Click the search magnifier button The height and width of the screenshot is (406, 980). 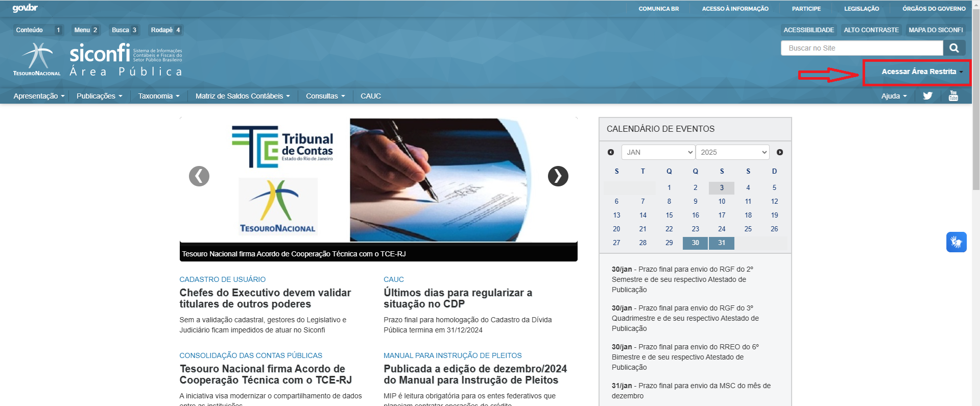(x=954, y=48)
